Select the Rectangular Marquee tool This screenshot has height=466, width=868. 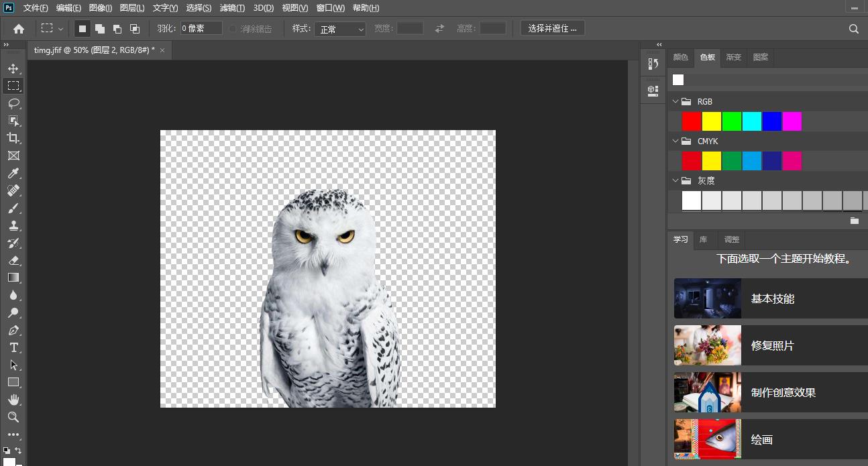pyautogui.click(x=13, y=86)
